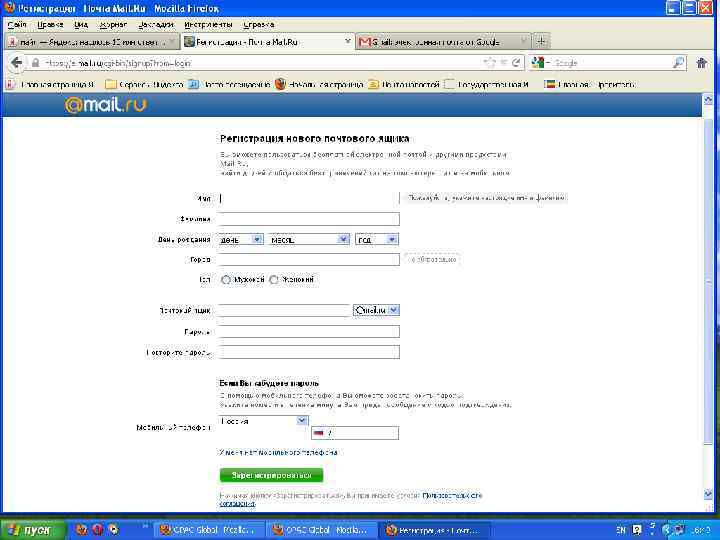Image resolution: width=720 pixels, height=540 pixels.
Task: Click the @mail.ru logo
Action: click(106, 105)
